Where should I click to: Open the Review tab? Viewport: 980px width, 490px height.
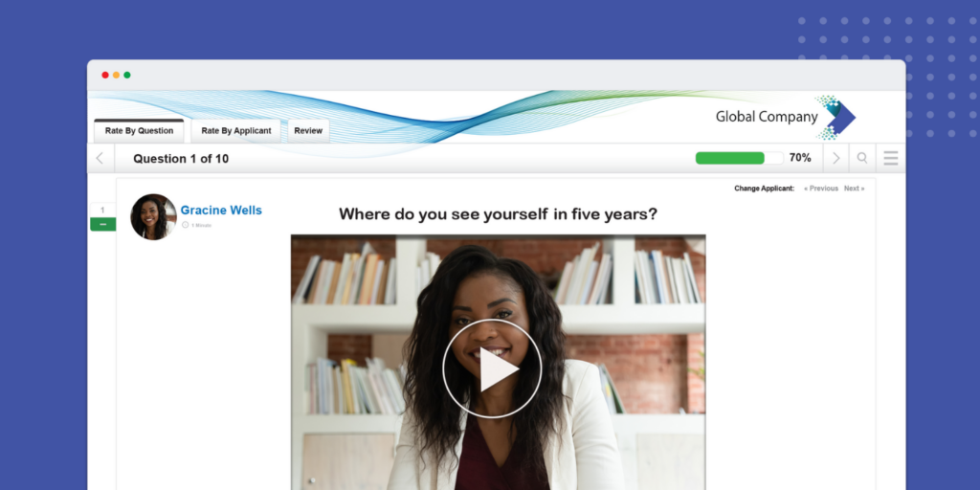[308, 130]
